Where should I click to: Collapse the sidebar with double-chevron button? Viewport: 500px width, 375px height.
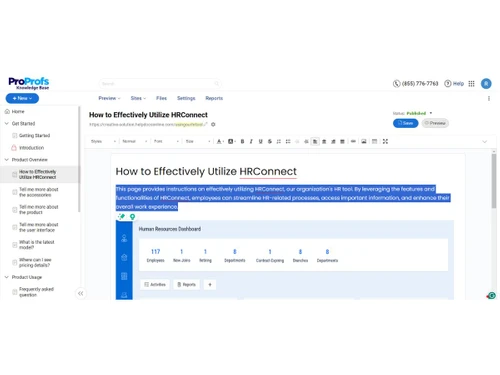point(81,294)
